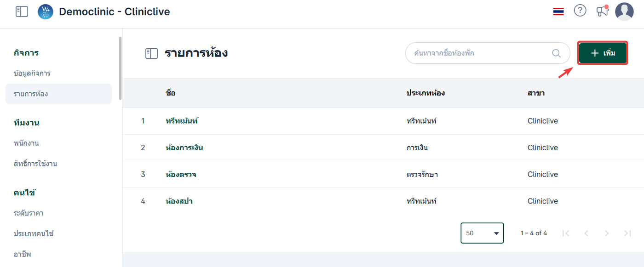Select พนักงาน in the sidebar menu
This screenshot has height=267, width=644.
[x=26, y=143]
